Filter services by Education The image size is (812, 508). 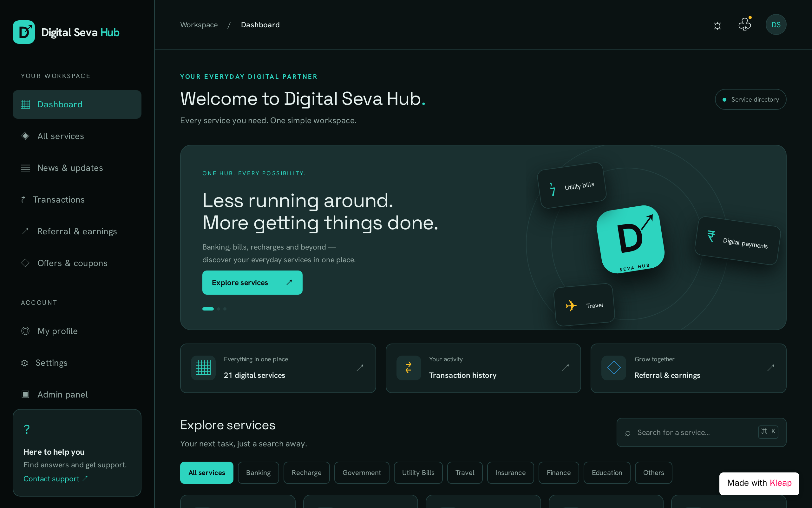[607, 473]
